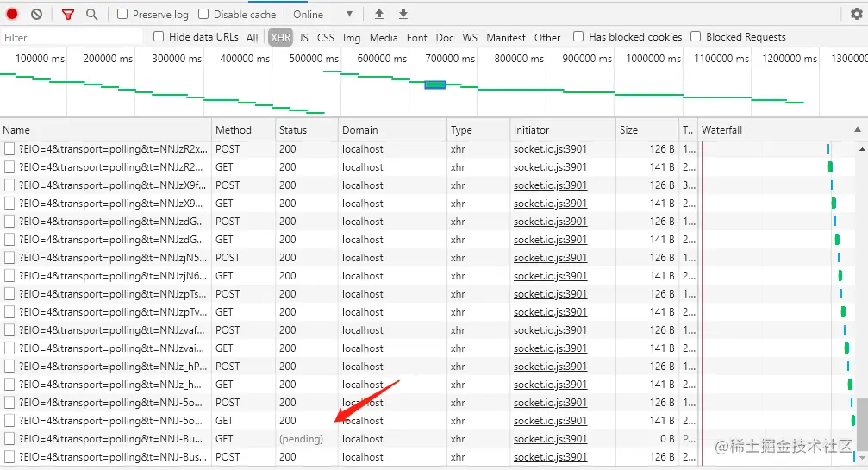This screenshot has width=868, height=470.
Task: Click file icon of NNJzjN5 POST request
Action: tap(9, 257)
